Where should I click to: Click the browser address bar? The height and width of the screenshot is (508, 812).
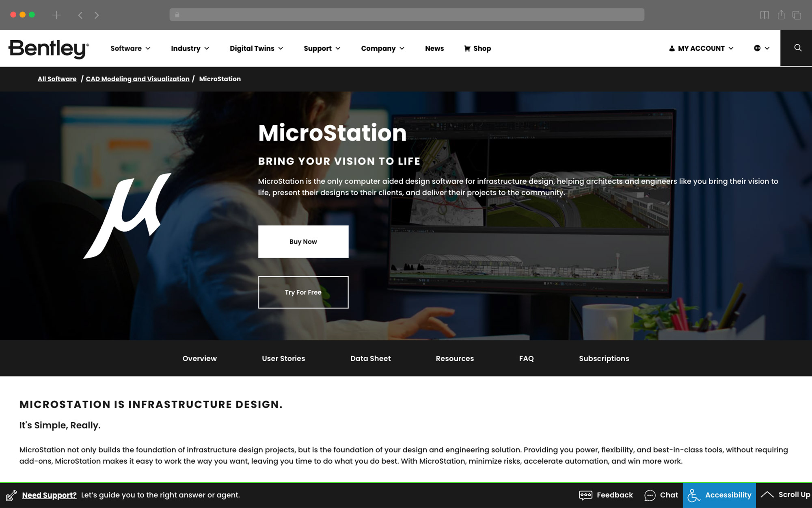pos(406,15)
